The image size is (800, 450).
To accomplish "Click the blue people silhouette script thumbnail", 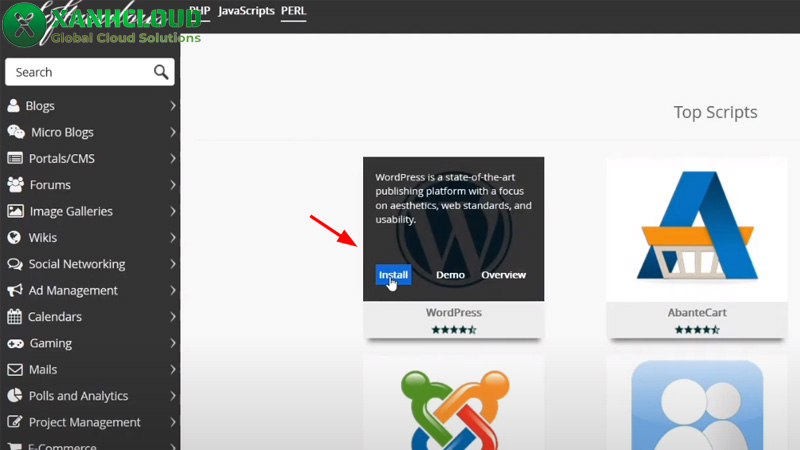I will (696, 406).
